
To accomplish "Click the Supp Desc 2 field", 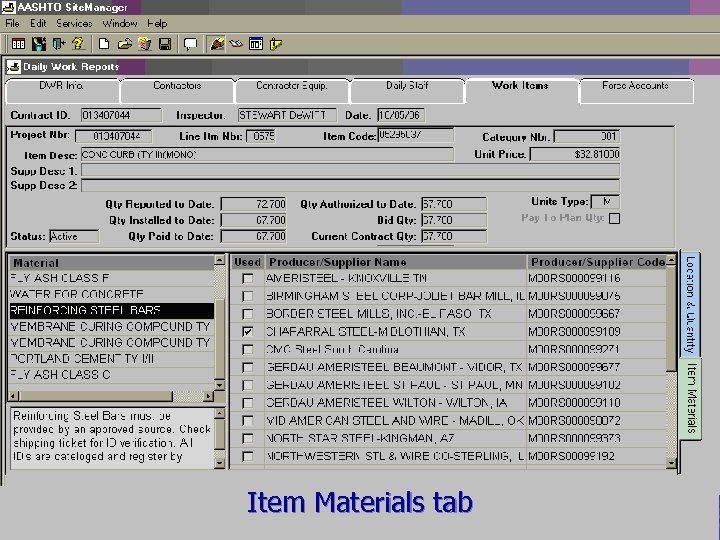I will pos(350,186).
